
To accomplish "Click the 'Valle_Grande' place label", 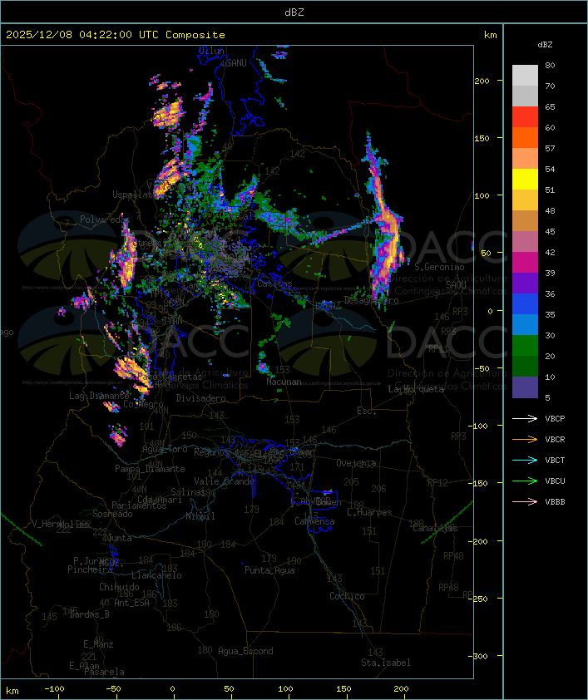I will (224, 481).
